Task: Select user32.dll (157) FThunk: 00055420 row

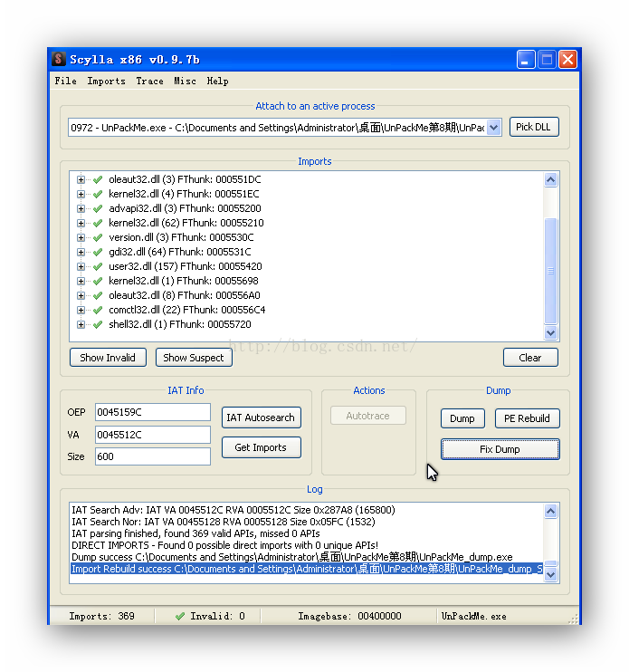Action: click(185, 266)
